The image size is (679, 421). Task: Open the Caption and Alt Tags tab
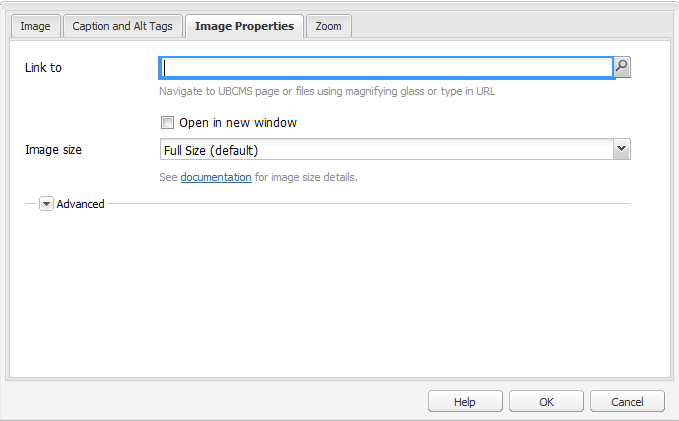tap(124, 26)
